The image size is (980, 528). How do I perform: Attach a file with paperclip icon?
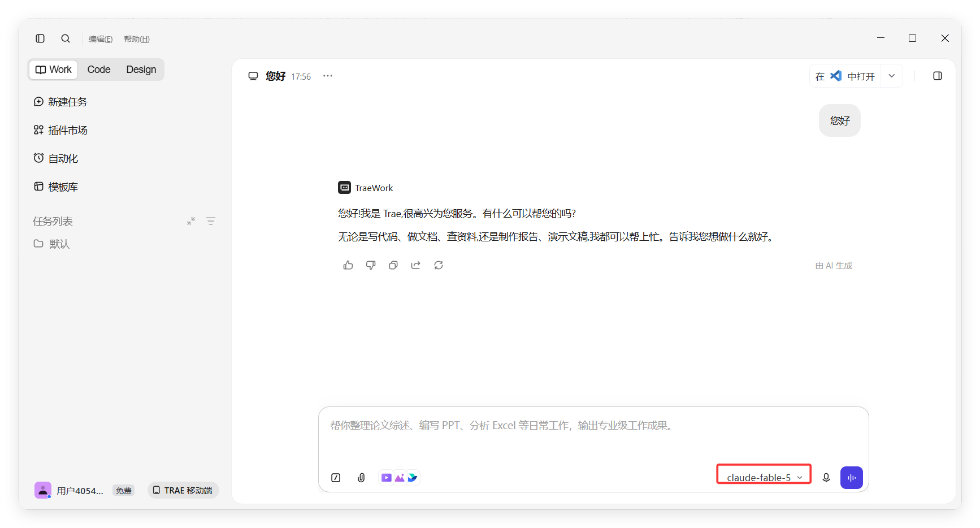tap(362, 478)
